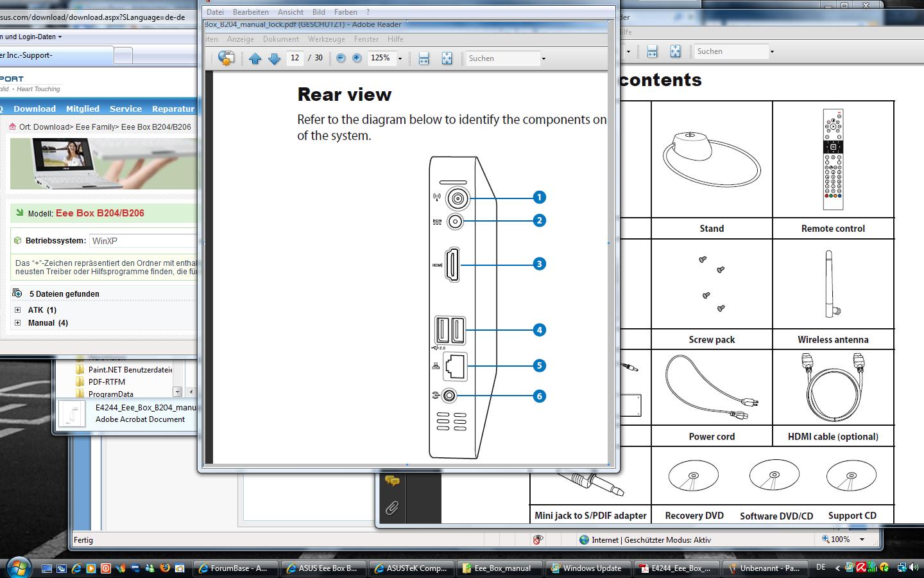The height and width of the screenshot is (578, 924).
Task: Expand the Manual (4) download category
Action: tap(17, 322)
